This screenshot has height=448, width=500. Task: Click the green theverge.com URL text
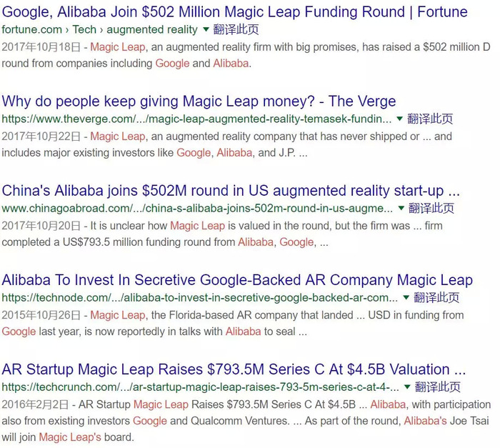(196, 119)
